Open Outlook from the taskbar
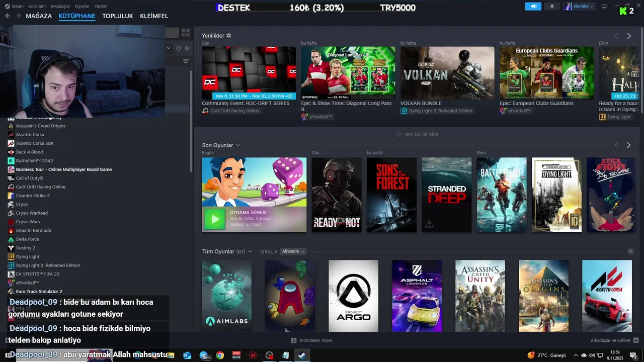Viewport: 644px width, 362px height. [x=187, y=355]
